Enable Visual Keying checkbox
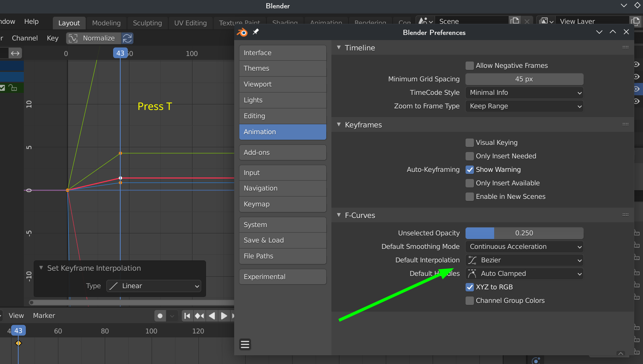The width and height of the screenshot is (643, 364). (x=470, y=143)
